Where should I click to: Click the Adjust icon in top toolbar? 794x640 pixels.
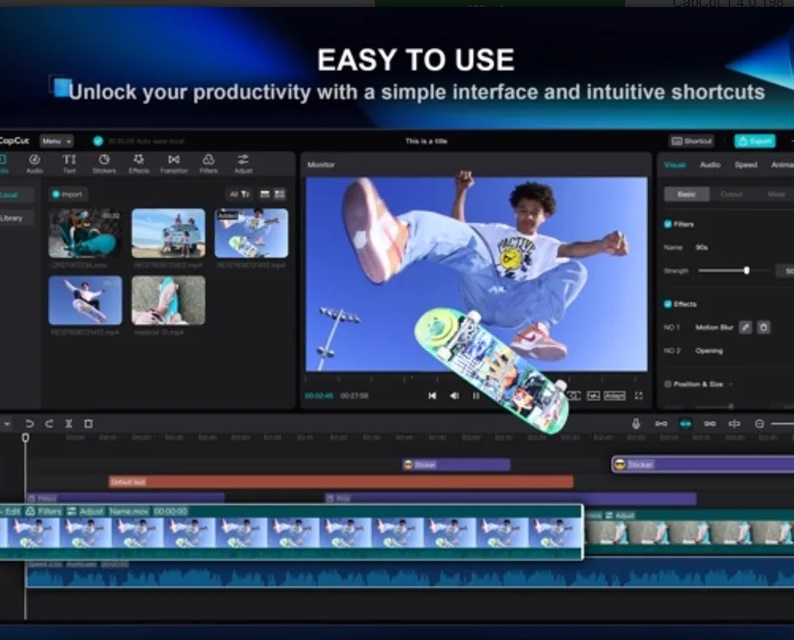[243, 163]
